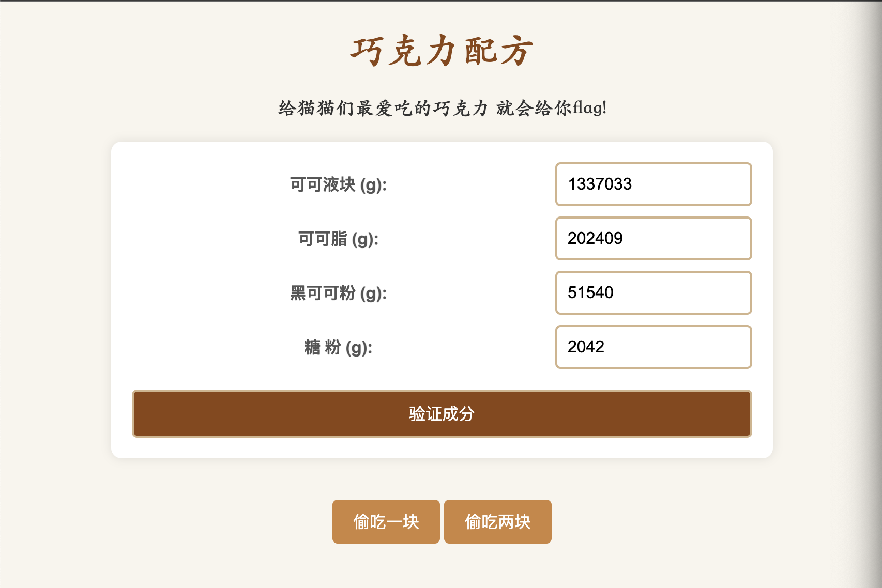Click the 可可液块 (g) label

tap(338, 184)
